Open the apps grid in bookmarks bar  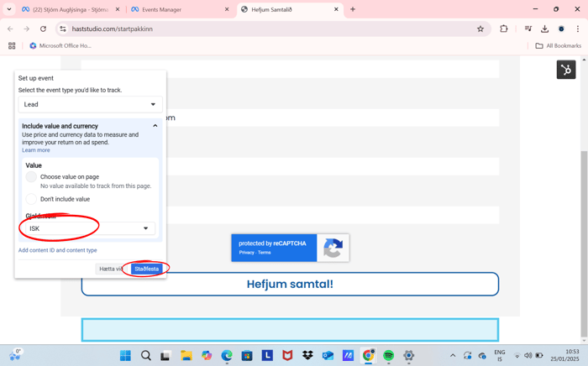click(x=12, y=45)
